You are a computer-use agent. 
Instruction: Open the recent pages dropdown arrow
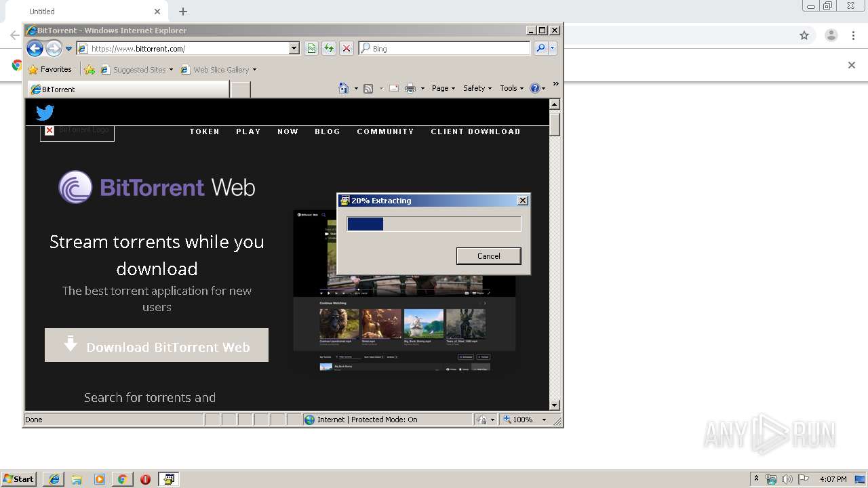coord(68,49)
